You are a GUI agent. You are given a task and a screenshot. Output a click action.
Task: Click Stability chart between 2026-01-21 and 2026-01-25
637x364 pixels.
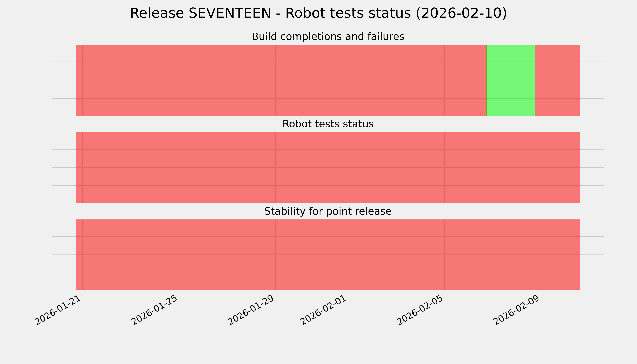coord(130,255)
